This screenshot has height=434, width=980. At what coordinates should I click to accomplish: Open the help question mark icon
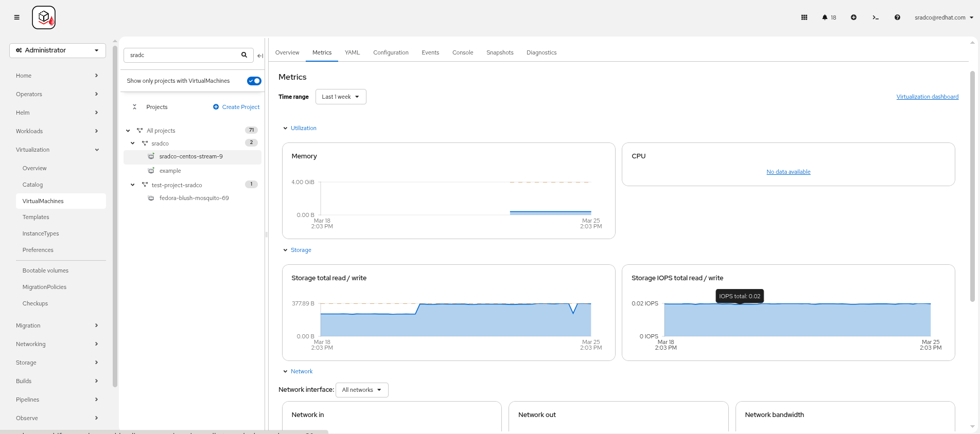897,17
